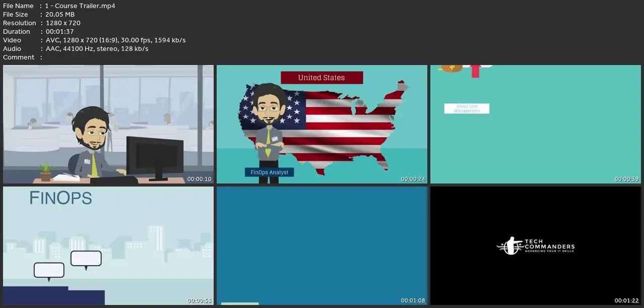Viewport: 644px width, 308px height.
Task: Click the Tech Commanders logo
Action: pyautogui.click(x=535, y=246)
